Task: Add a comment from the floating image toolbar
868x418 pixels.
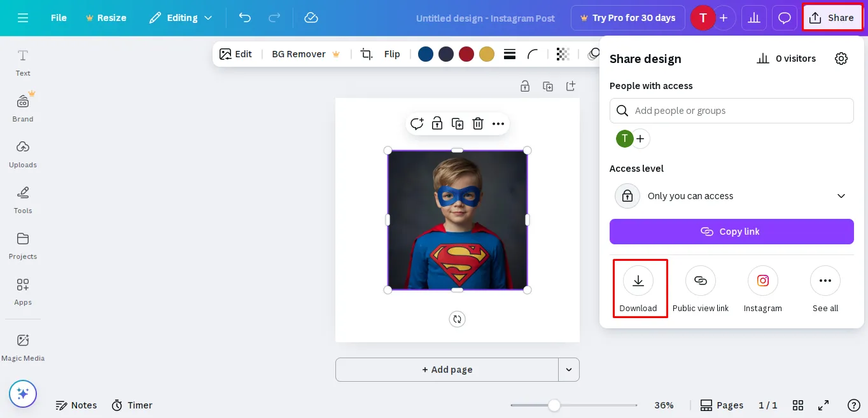Action: click(417, 123)
